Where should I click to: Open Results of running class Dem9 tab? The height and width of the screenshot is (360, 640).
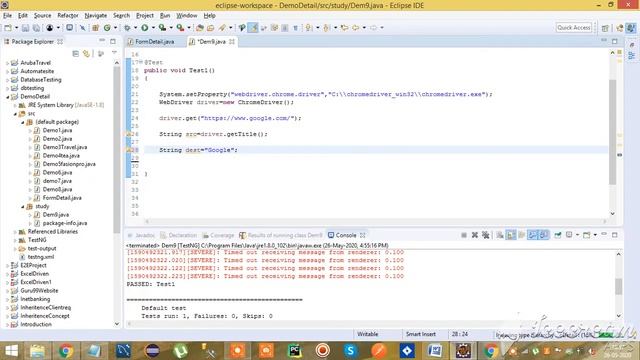[281, 235]
